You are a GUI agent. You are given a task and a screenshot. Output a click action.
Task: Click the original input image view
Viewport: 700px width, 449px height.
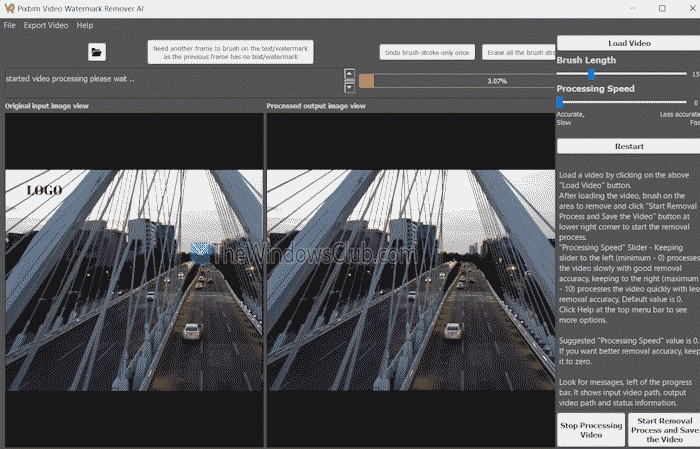134,280
